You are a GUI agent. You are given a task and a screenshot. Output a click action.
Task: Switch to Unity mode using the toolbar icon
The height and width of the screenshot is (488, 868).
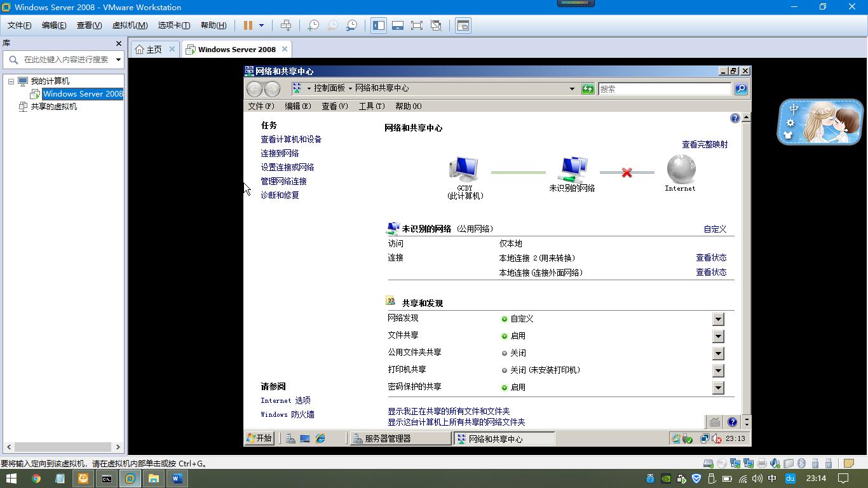pyautogui.click(x=436, y=25)
